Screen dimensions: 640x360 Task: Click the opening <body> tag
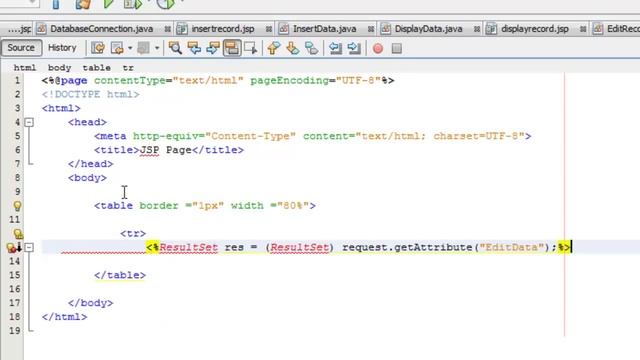pyautogui.click(x=87, y=178)
